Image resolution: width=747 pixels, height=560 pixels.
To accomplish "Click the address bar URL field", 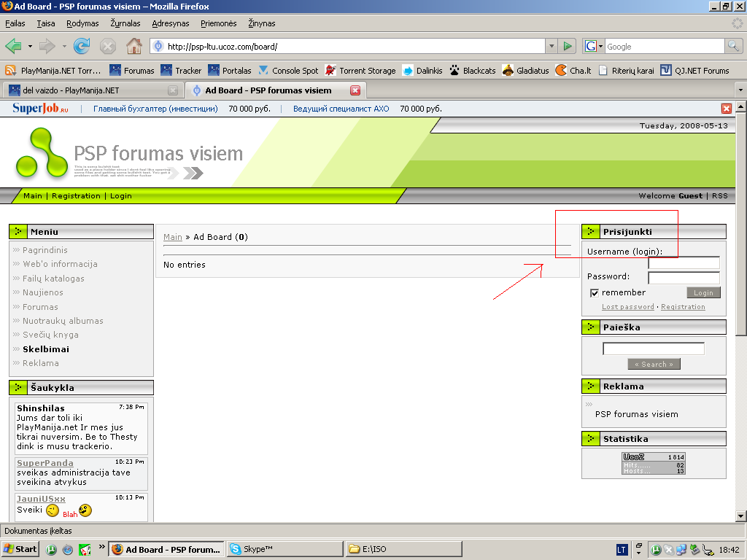I will coord(348,46).
